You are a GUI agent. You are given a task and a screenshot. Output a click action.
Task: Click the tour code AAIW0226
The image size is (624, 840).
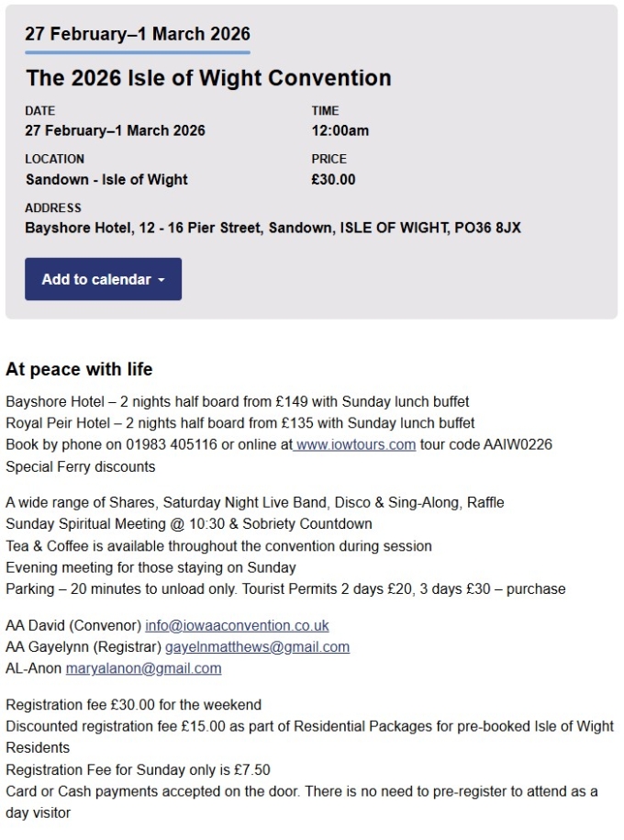tap(510, 445)
